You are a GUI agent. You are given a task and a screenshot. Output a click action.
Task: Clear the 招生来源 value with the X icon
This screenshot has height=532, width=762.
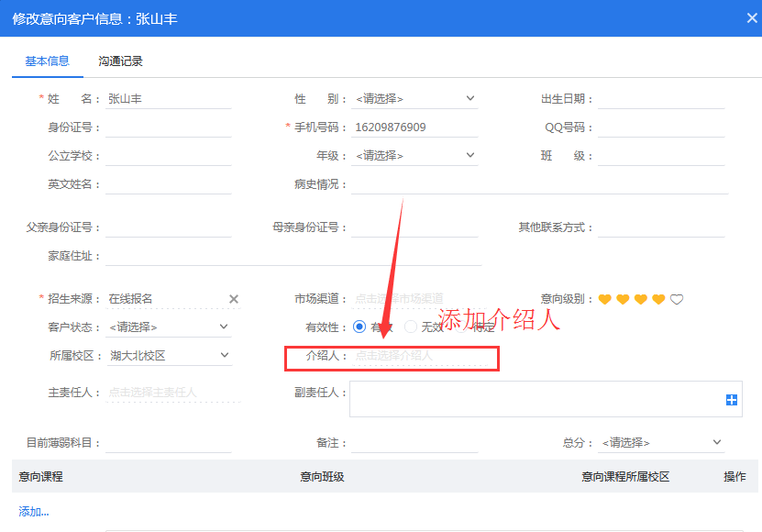click(234, 299)
